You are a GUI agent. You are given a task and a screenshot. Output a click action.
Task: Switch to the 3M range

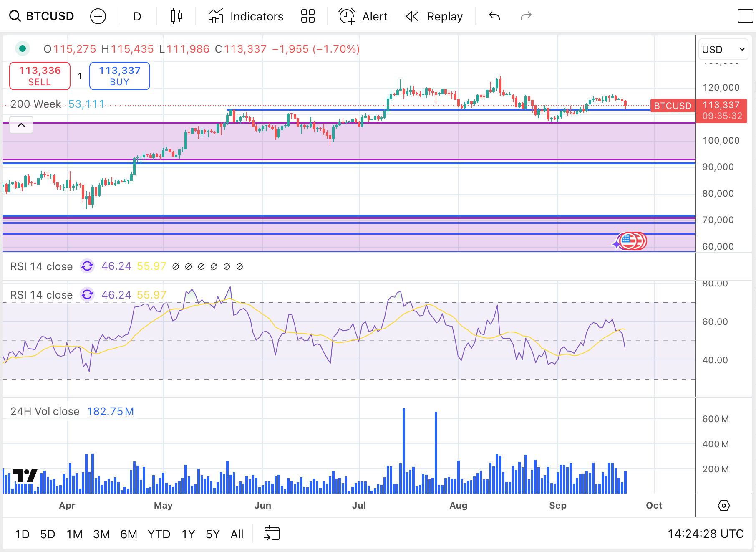pyautogui.click(x=101, y=534)
